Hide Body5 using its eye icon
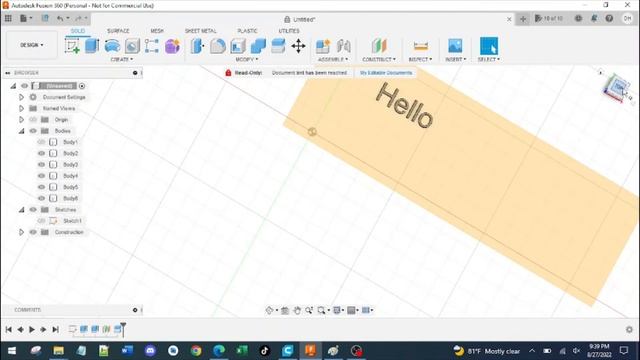640x360 pixels. pyautogui.click(x=42, y=187)
